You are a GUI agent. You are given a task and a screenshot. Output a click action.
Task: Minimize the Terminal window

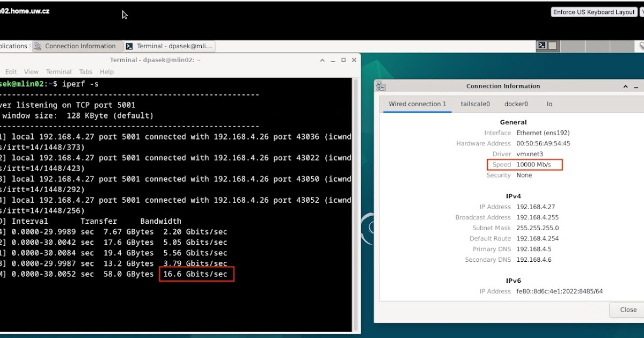[x=333, y=60]
